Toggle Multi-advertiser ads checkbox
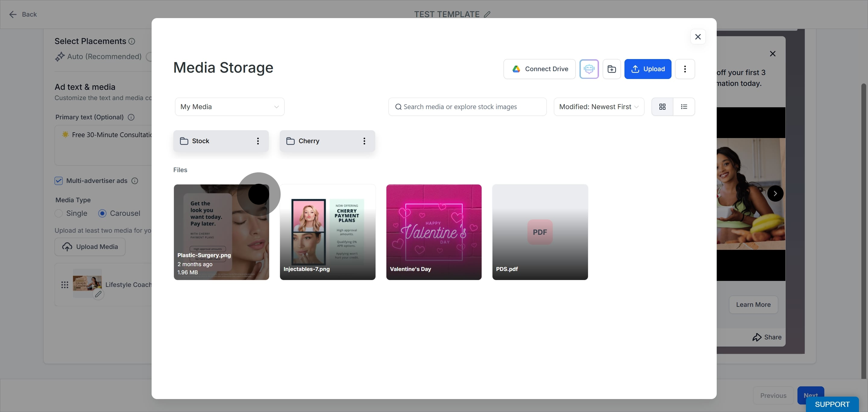 click(59, 181)
